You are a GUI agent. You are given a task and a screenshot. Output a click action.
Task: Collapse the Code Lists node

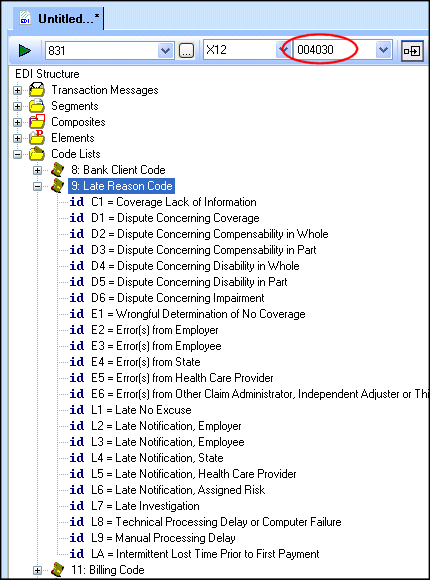click(17, 154)
